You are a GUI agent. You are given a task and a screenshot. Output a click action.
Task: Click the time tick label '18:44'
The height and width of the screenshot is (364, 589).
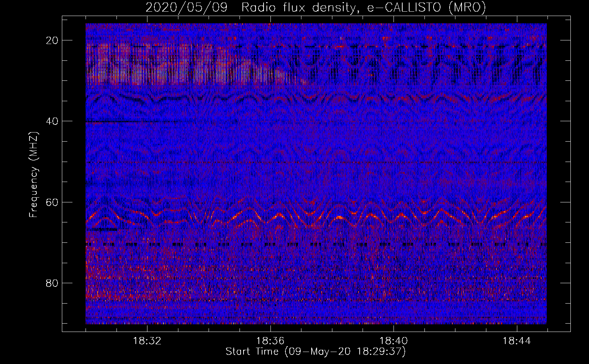(517, 341)
